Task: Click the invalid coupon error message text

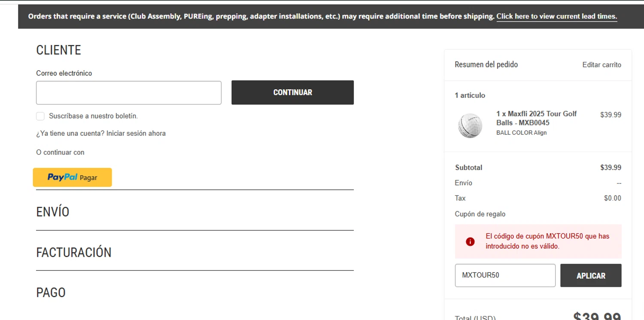Action: 547,241
